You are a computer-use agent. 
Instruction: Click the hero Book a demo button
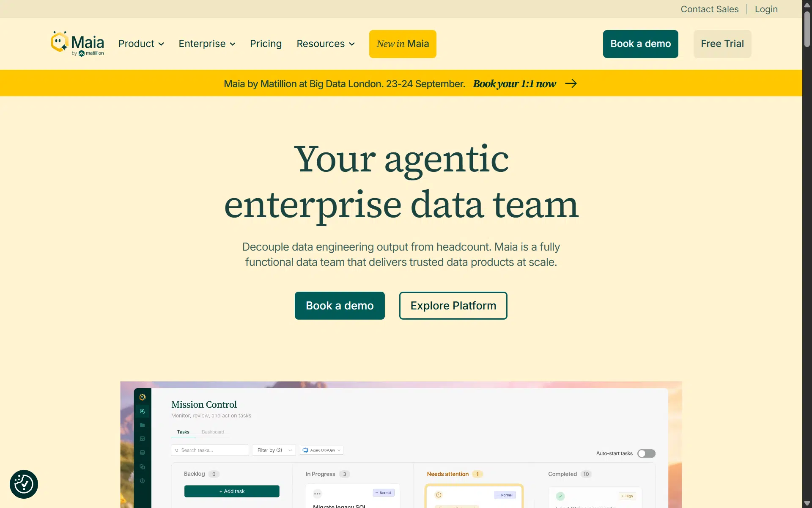tap(340, 306)
